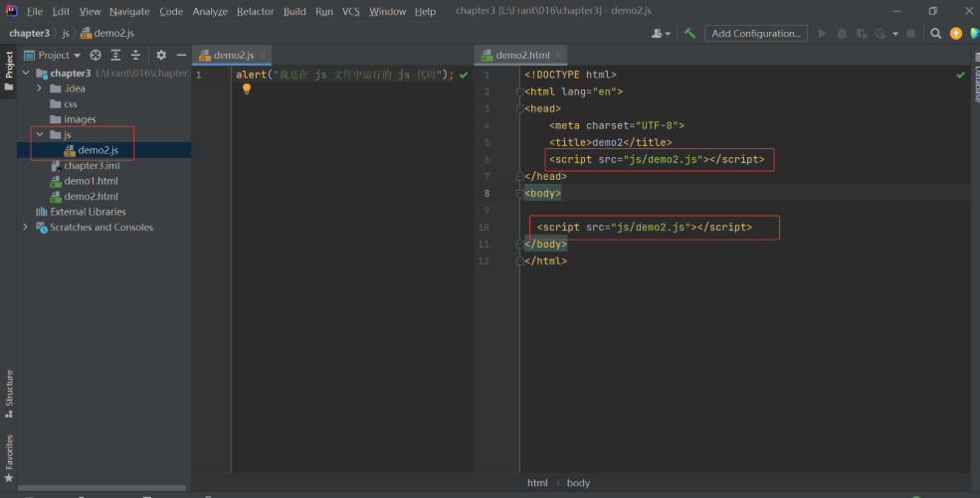Viewport: 980px width, 498px height.
Task: Click the js breadcrumb in navigation bar
Action: click(66, 33)
